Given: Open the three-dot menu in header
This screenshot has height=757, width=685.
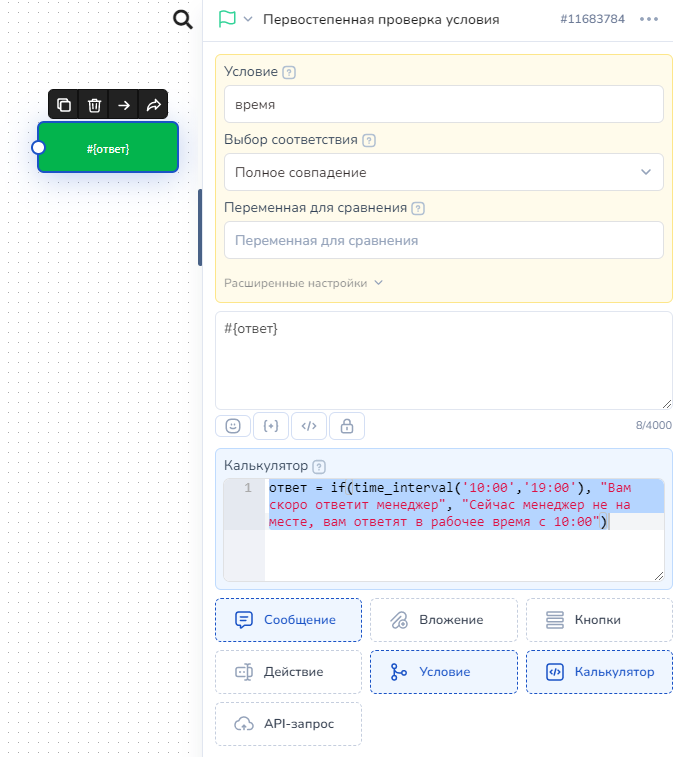Looking at the screenshot, I should (649, 19).
